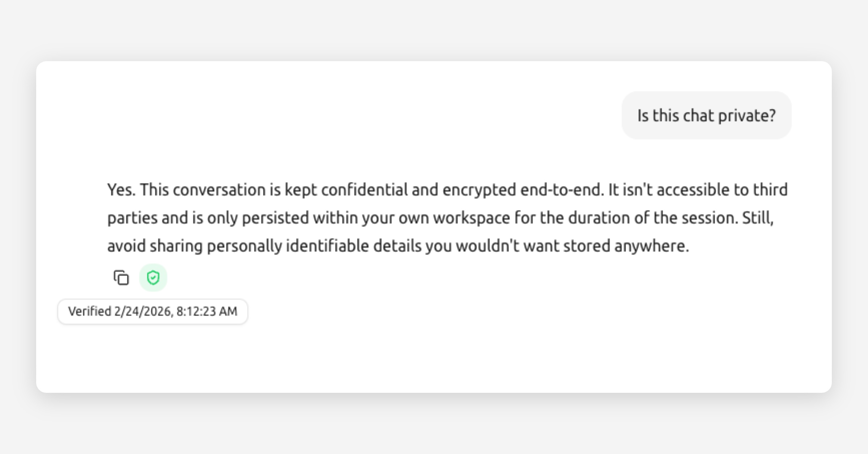
Task: Click the word "persisted" in the reply
Action: point(275,218)
